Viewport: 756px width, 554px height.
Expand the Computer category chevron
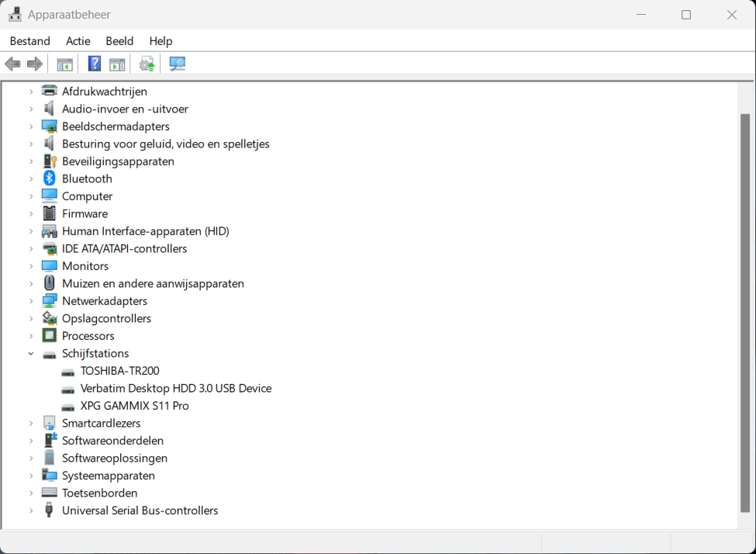[31, 196]
